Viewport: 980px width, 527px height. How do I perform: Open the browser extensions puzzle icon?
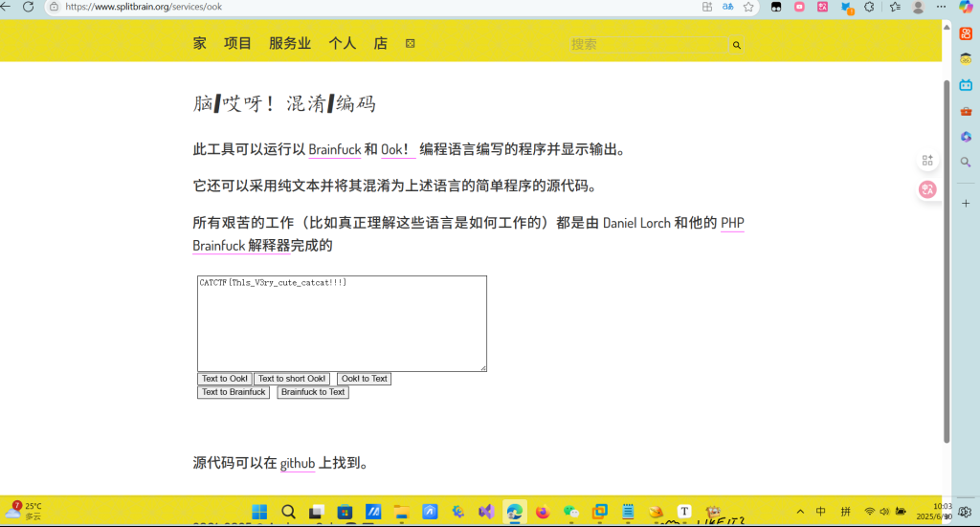pos(869,7)
